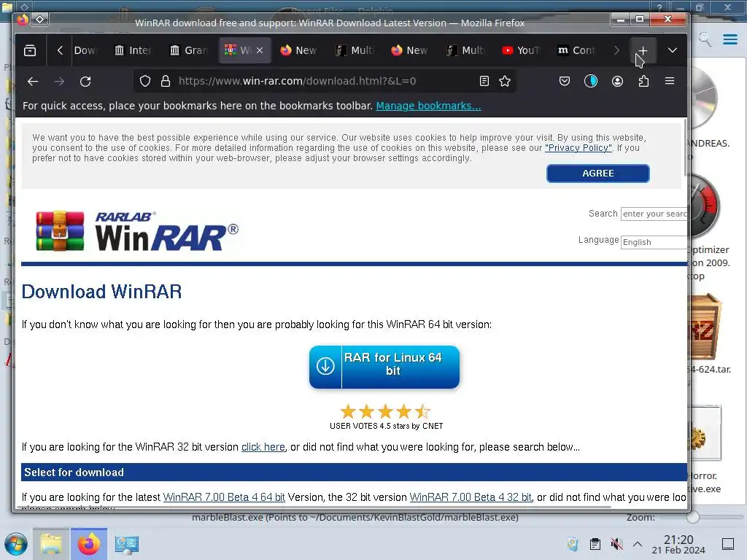The image size is (747, 560).
Task: Expand hidden system tray icons
Action: pos(638,544)
